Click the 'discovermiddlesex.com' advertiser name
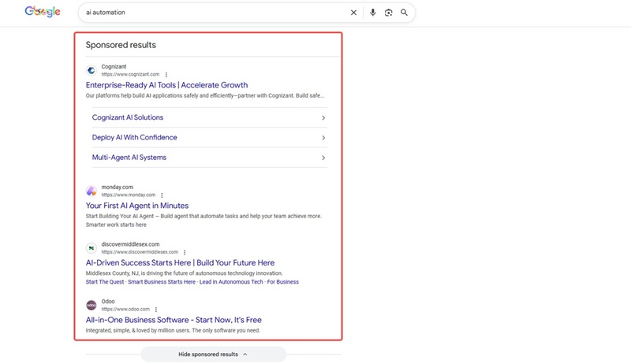 130,244
